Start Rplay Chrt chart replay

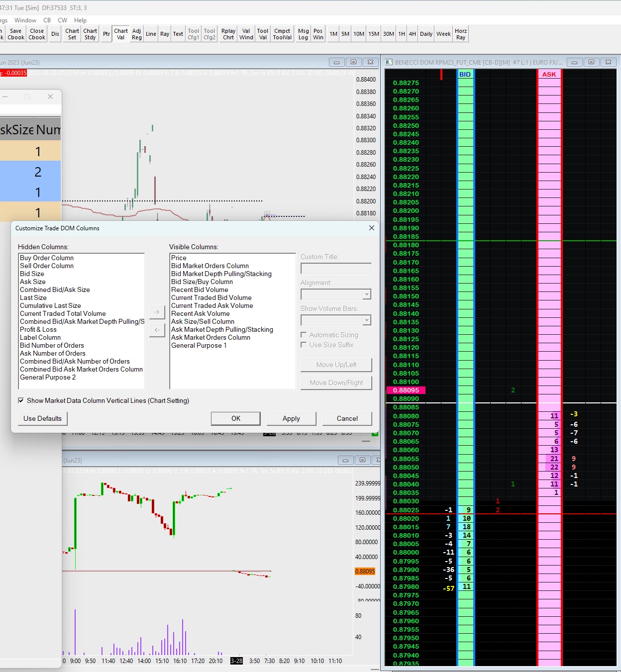pyautogui.click(x=228, y=34)
